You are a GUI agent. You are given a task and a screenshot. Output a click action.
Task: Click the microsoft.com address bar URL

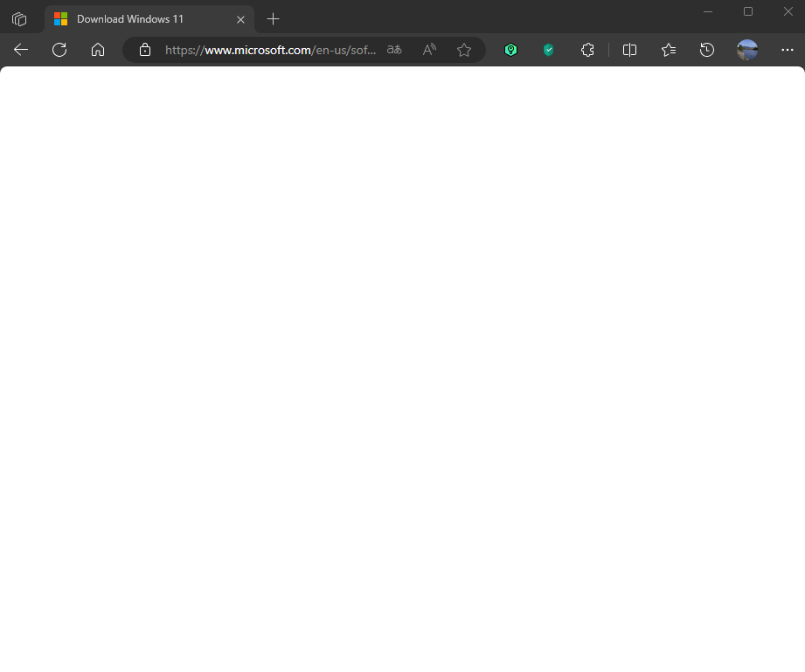(271, 50)
